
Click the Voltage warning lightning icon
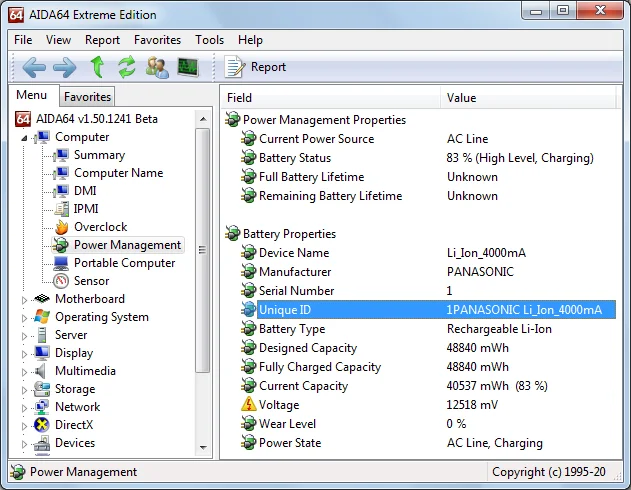pos(249,404)
